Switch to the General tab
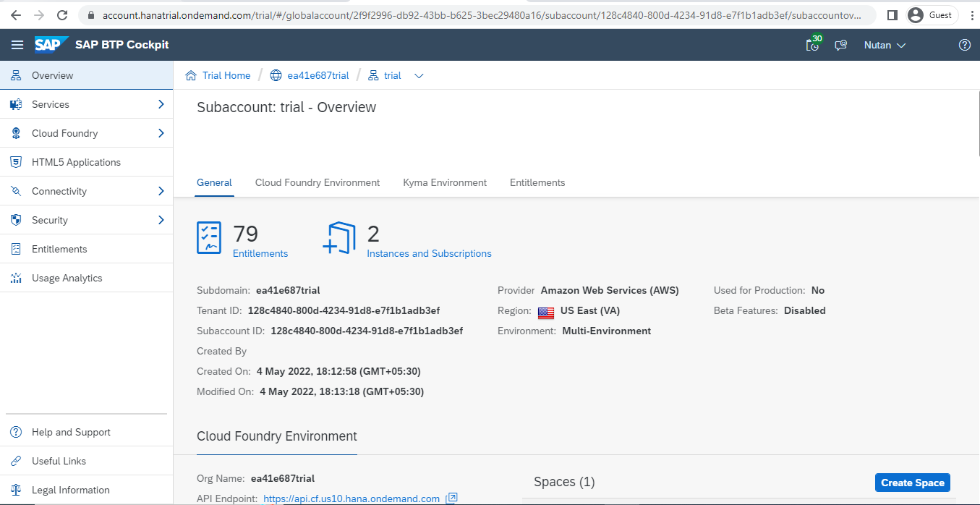Viewport: 980px width, 505px height. (x=215, y=182)
